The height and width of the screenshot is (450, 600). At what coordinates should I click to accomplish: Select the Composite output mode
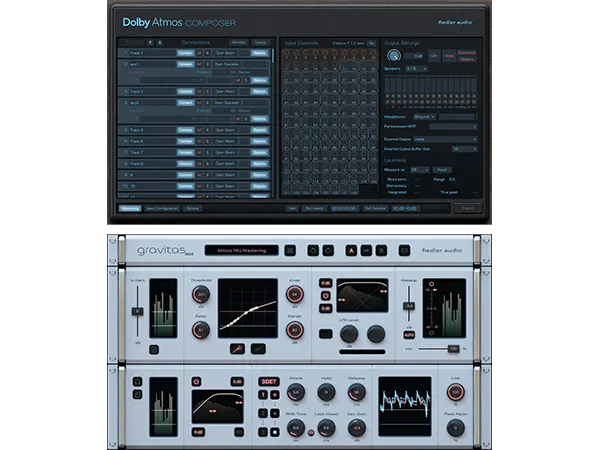(467, 53)
